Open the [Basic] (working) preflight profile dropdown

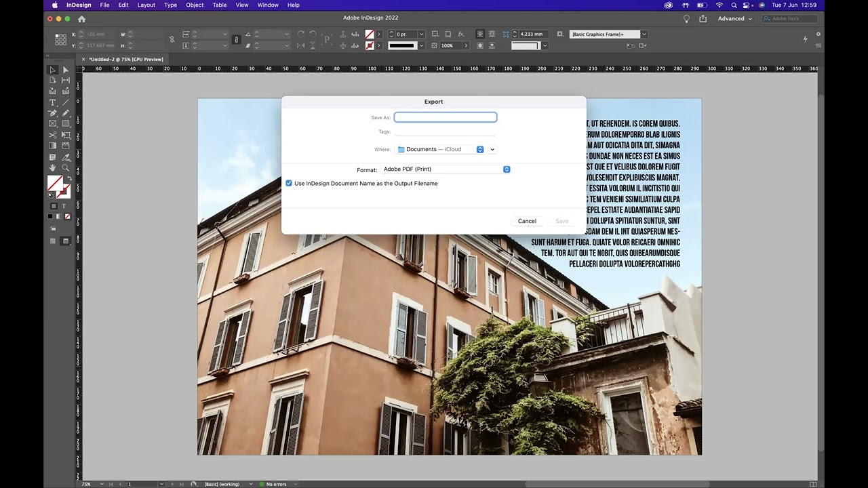click(251, 484)
